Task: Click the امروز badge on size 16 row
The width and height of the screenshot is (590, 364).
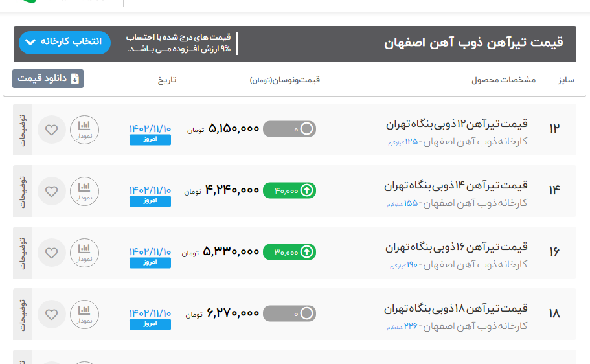Action: point(150,262)
